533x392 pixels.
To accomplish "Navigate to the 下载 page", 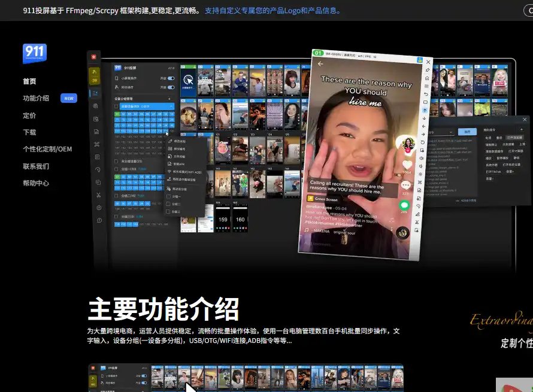I will 29,132.
